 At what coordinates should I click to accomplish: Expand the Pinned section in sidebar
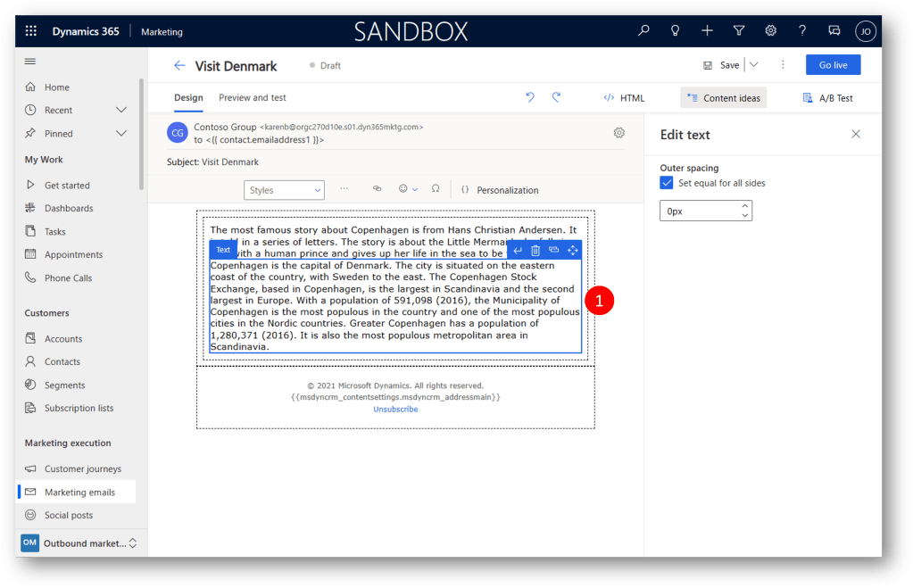121,133
